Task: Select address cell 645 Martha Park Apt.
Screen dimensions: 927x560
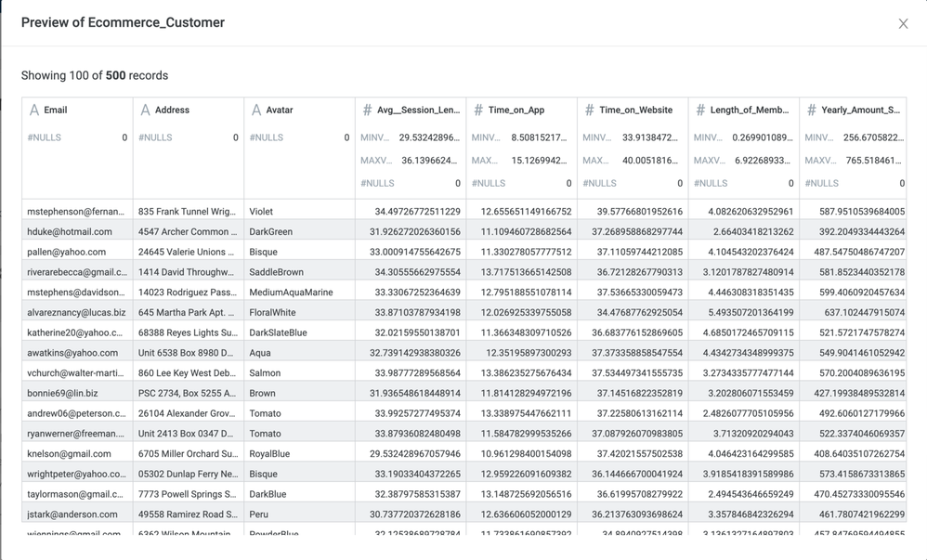Action: click(186, 313)
